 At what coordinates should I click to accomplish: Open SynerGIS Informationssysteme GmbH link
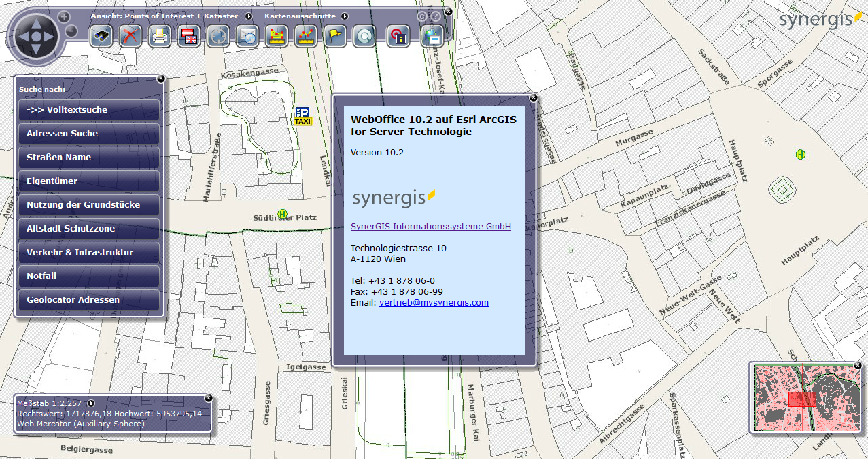click(x=430, y=227)
